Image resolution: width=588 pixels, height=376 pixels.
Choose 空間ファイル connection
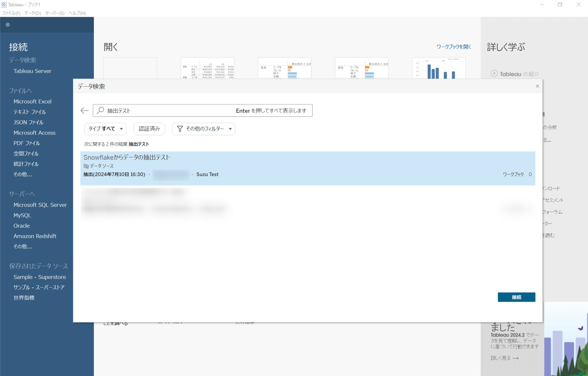point(26,154)
